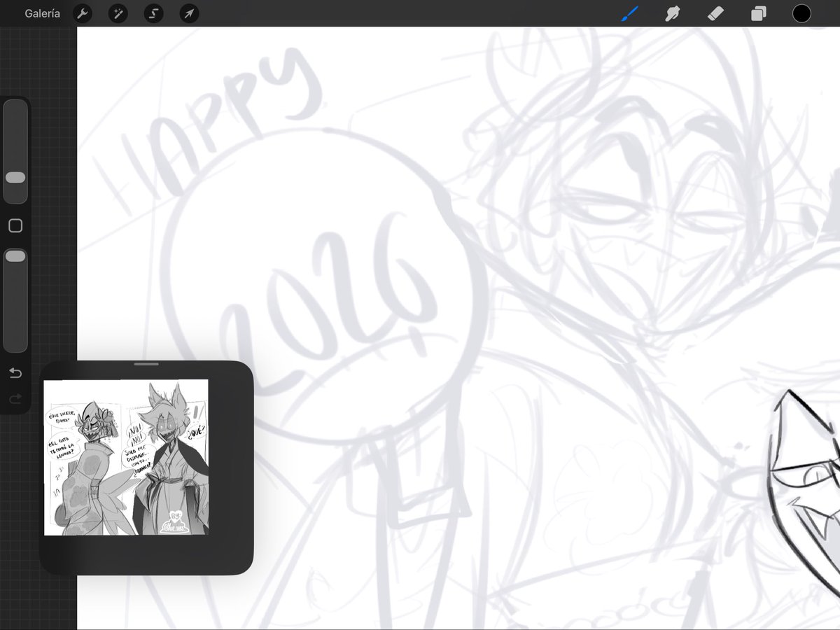Screen dimensions: 840x630
Task: Tap the redo arrow
Action: pyautogui.click(x=15, y=399)
